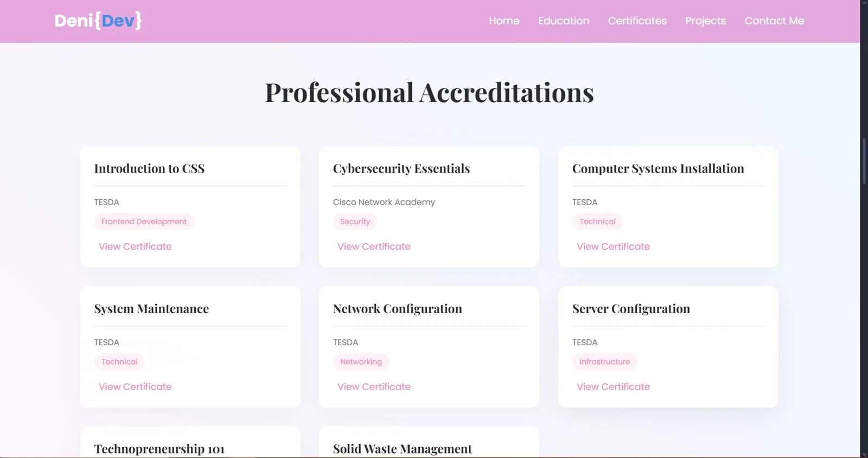Click Technical tag on Computer Systems Installation
868x458 pixels.
597,221
